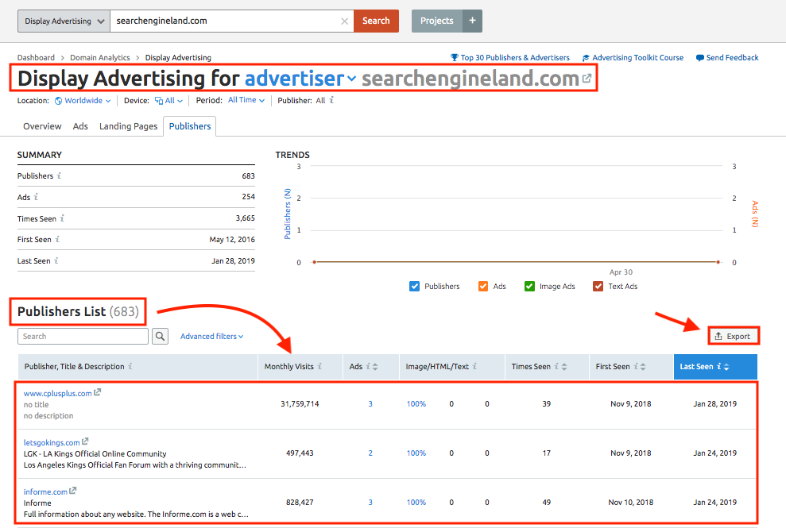Go to Domain Analytics breadcrumb
The width and height of the screenshot is (786, 532).
(100, 58)
